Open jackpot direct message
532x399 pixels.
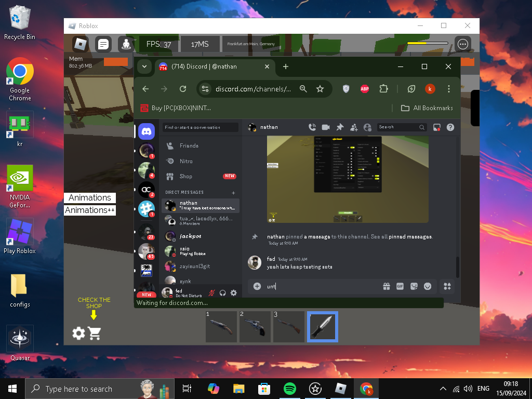[x=201, y=236]
